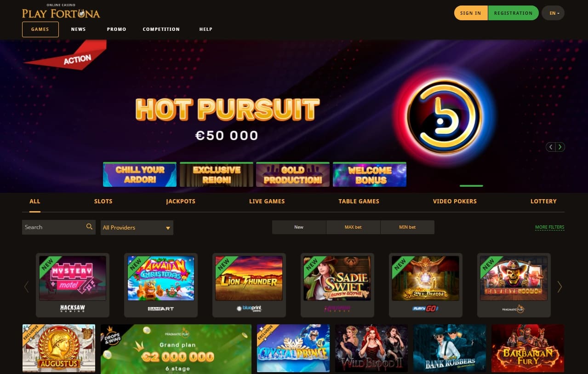Viewport: 588px width, 374px height.
Task: Click the Play Fortuna logo
Action: (61, 12)
